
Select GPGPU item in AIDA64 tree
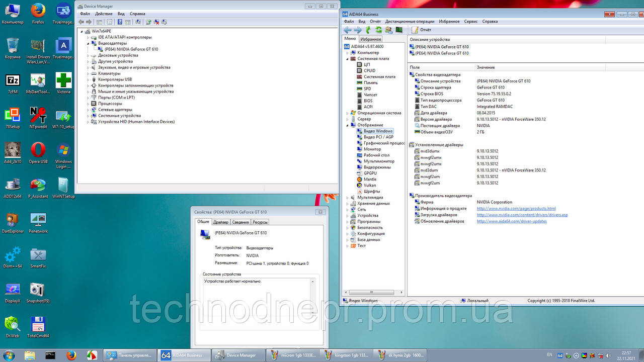tap(370, 173)
